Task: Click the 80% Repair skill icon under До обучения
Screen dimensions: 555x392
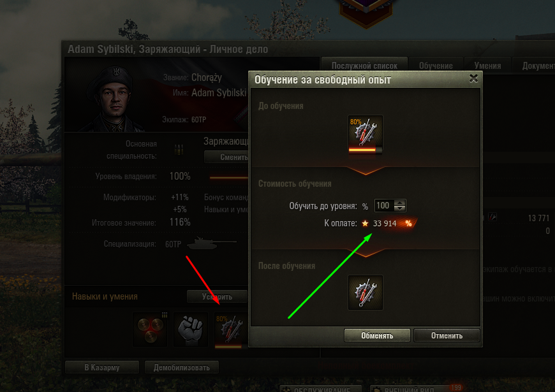Action: (366, 134)
